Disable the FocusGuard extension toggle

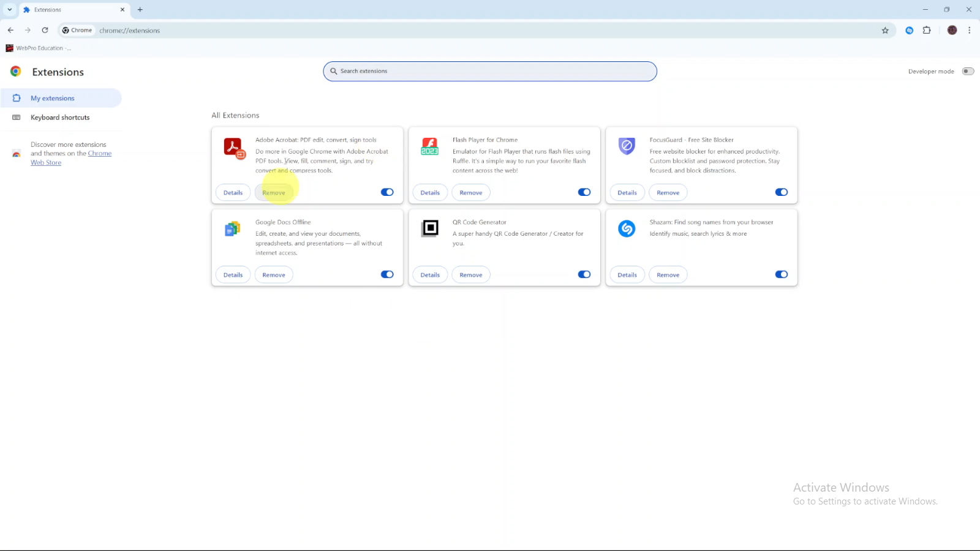click(x=782, y=192)
